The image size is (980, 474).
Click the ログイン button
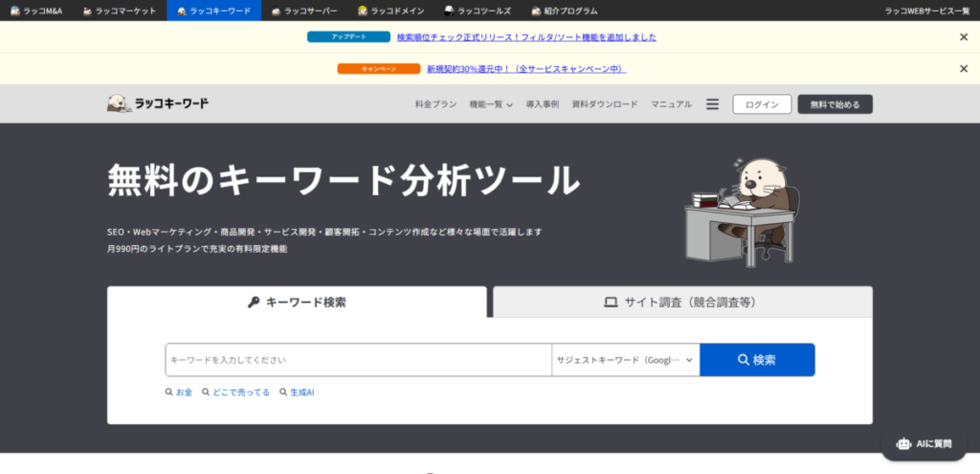click(x=762, y=104)
